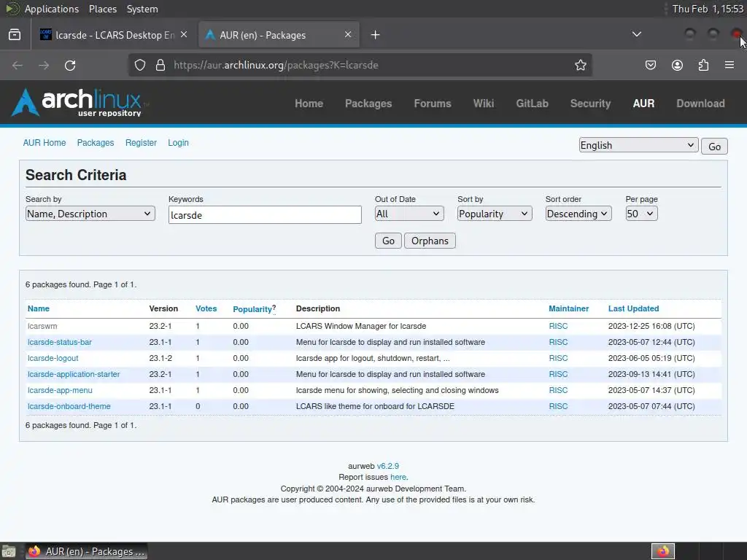
Task: Open the English language dropdown
Action: [x=638, y=145]
